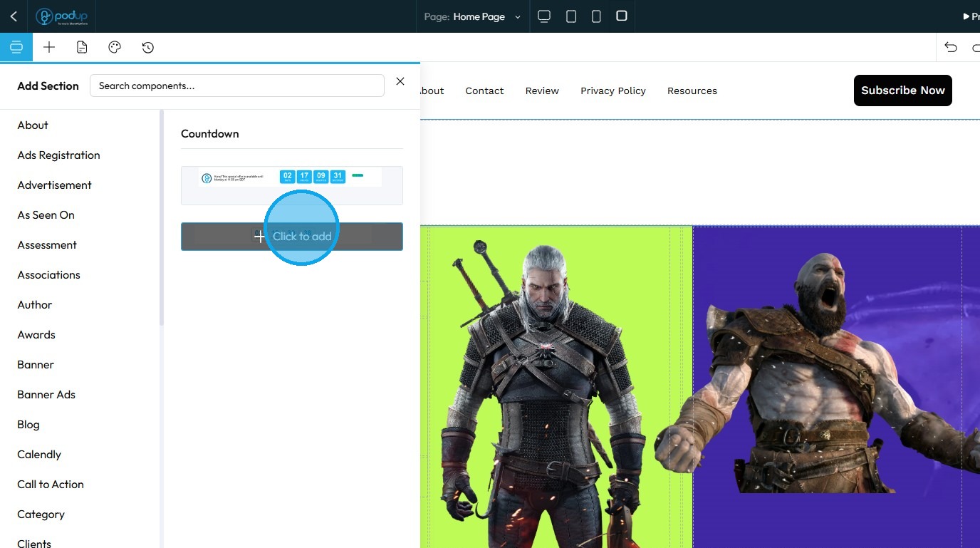Click the plus icon in the toolbar
Image resolution: width=980 pixels, height=548 pixels.
coord(49,47)
